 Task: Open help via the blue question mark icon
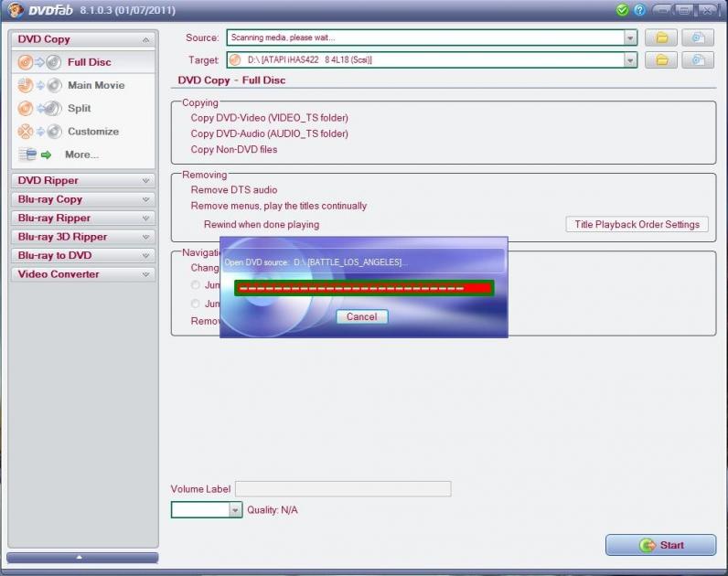click(639, 10)
